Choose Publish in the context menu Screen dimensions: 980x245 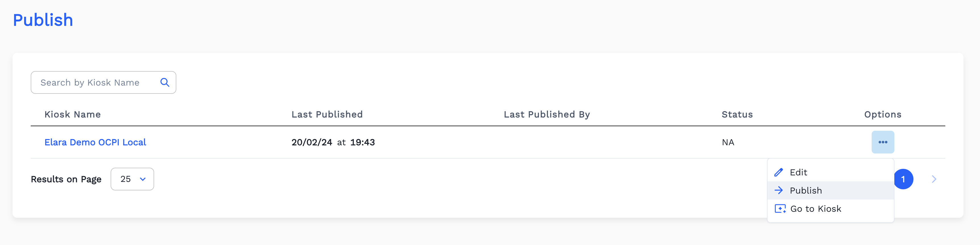coord(806,190)
